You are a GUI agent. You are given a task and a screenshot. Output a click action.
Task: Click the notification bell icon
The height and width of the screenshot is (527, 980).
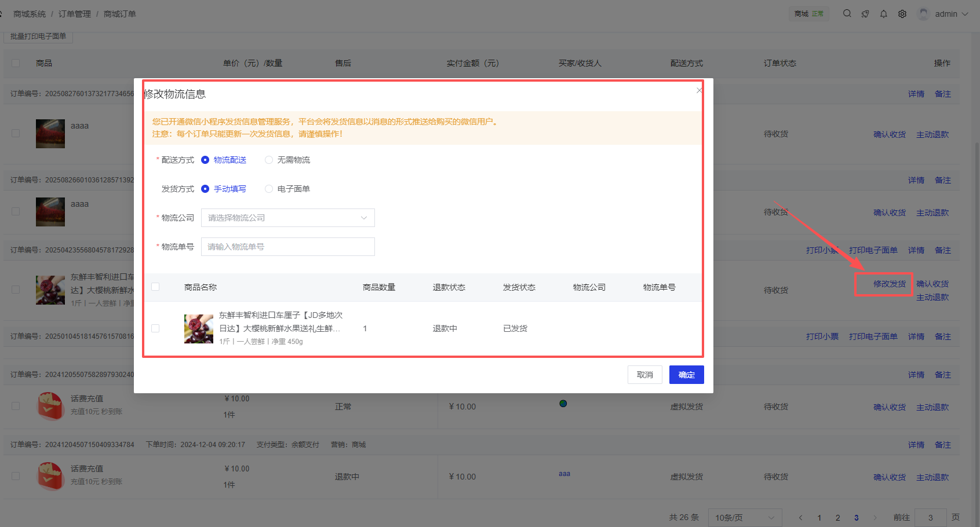tap(884, 13)
